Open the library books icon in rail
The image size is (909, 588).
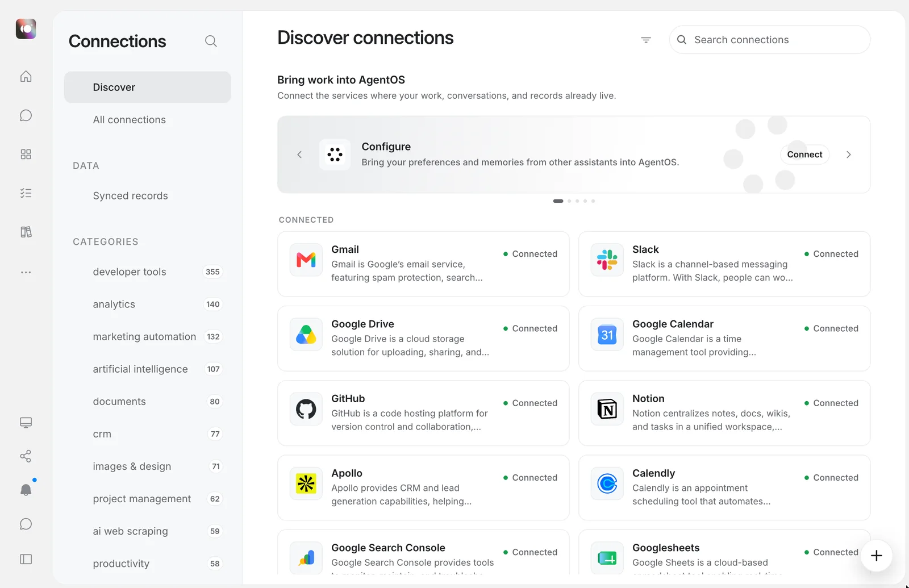tap(26, 232)
